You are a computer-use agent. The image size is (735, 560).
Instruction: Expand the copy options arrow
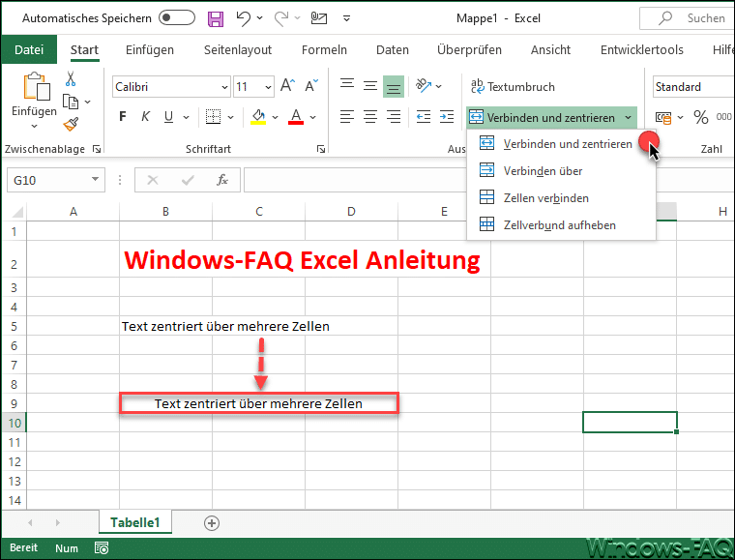[88, 102]
